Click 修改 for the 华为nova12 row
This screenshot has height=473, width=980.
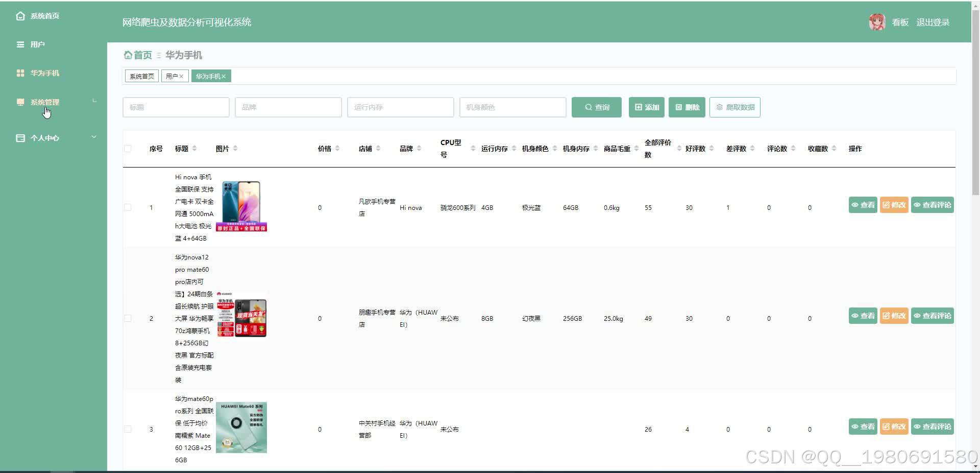click(x=894, y=316)
